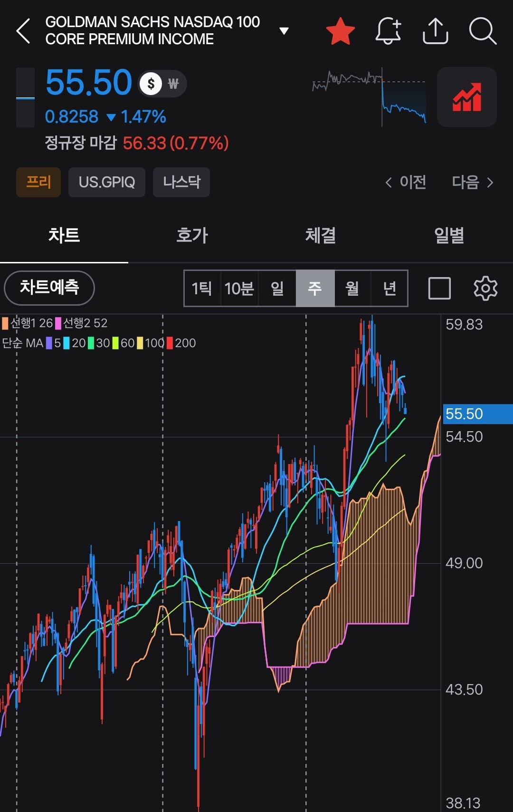Viewport: 513px width, 812px height.
Task: Go to 다음 next stock
Action: click(x=473, y=182)
